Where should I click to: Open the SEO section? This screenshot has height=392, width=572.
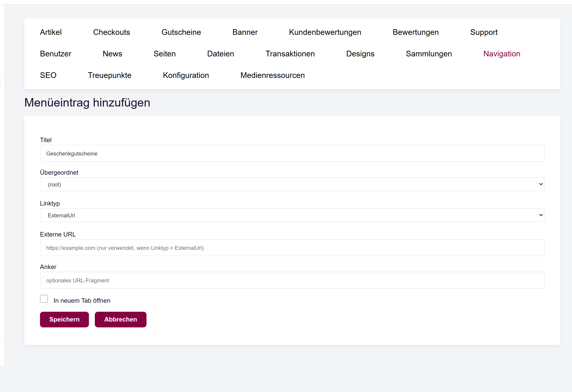(48, 75)
